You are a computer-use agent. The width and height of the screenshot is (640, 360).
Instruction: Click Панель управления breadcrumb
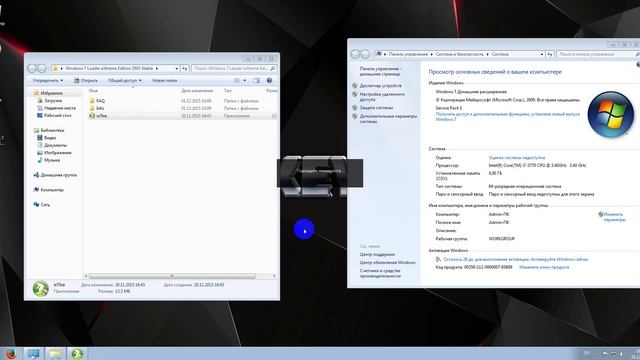click(x=408, y=54)
